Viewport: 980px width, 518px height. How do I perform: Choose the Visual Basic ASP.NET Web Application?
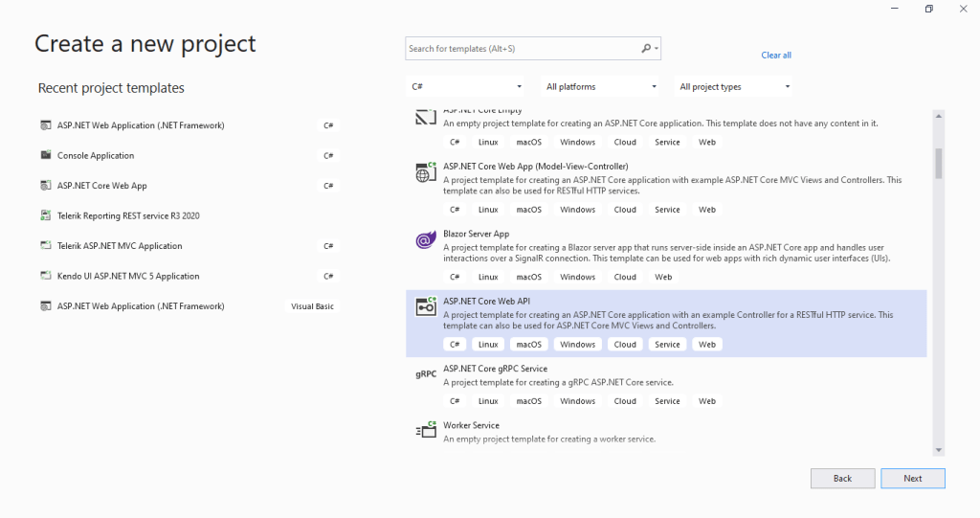coord(141,306)
